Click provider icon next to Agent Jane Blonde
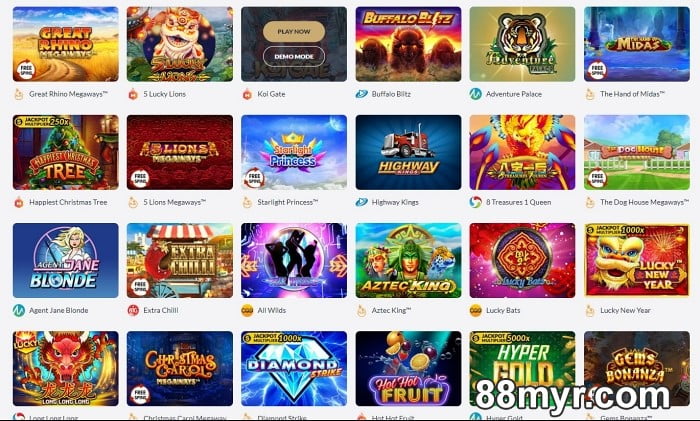This screenshot has width=700, height=421. point(19,310)
